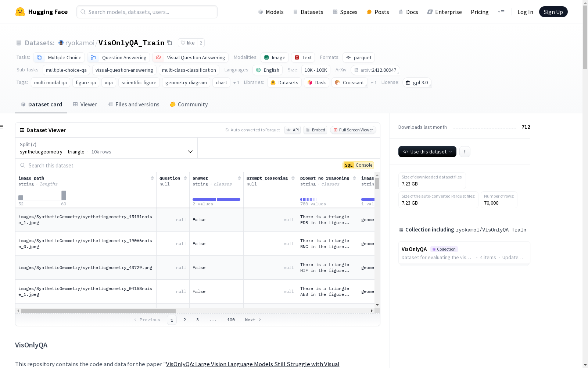Focus the Search models, datasets, users field
Screen dimensions: 588x368
147,12
